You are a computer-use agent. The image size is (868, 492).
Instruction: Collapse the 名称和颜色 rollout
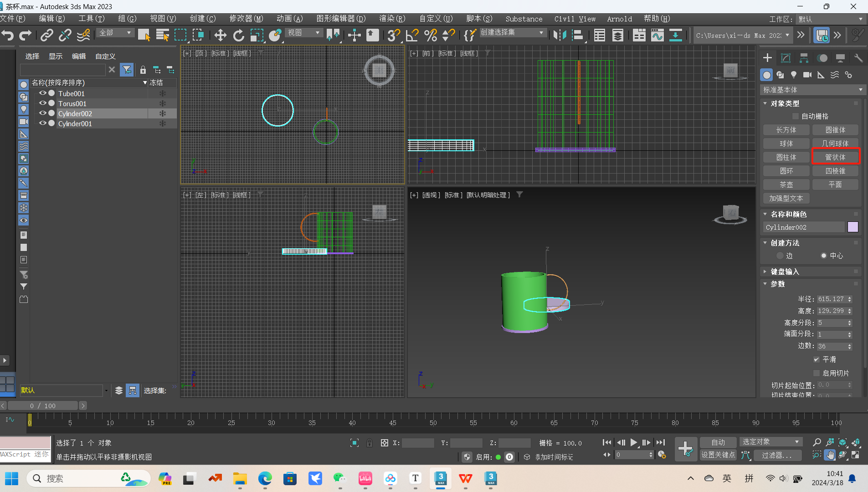(788, 214)
